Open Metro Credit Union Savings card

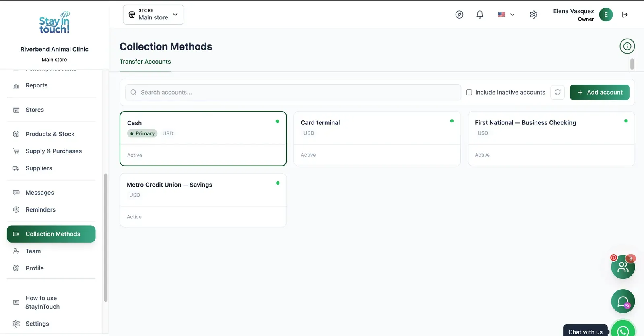click(x=203, y=200)
